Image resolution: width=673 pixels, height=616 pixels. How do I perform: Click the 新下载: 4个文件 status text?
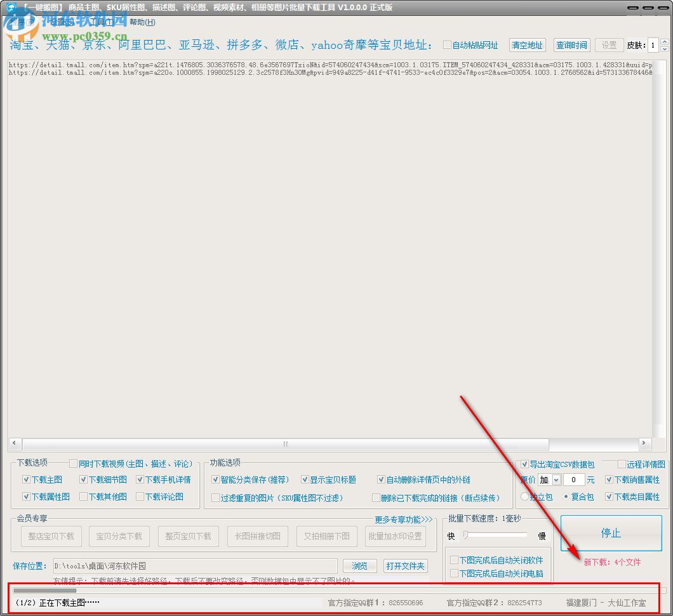click(x=613, y=562)
